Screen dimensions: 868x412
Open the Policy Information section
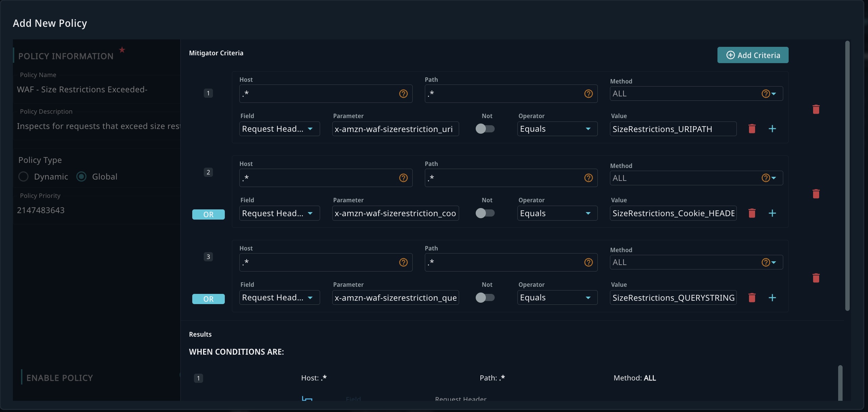coord(66,56)
